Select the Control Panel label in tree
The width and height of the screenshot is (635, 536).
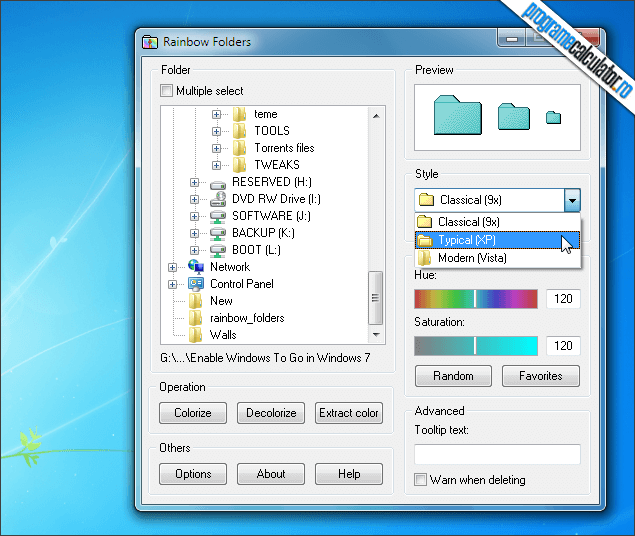[x=242, y=284]
